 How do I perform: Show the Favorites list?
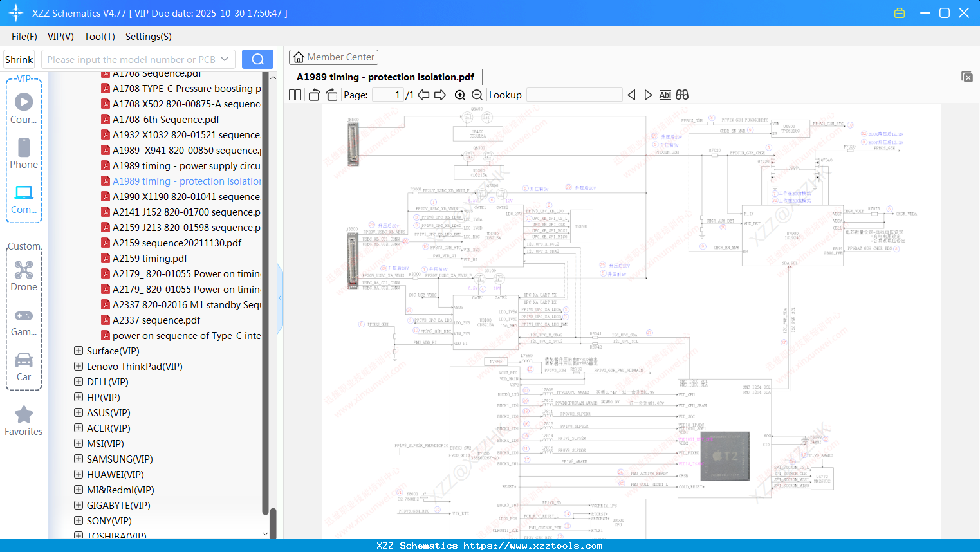(24, 421)
